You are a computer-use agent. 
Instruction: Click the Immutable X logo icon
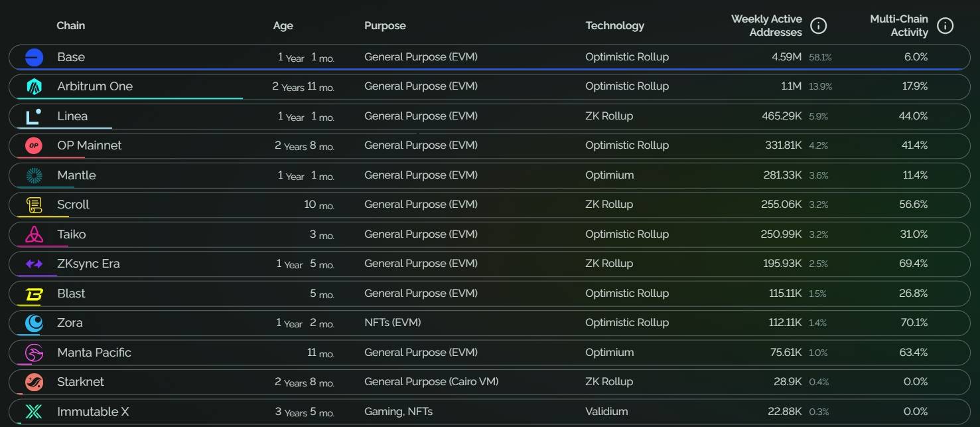pos(34,412)
